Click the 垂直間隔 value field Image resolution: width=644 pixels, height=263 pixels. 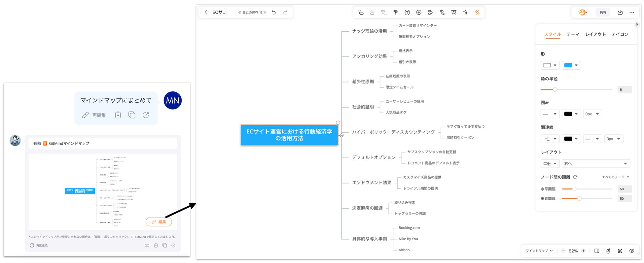click(x=625, y=199)
